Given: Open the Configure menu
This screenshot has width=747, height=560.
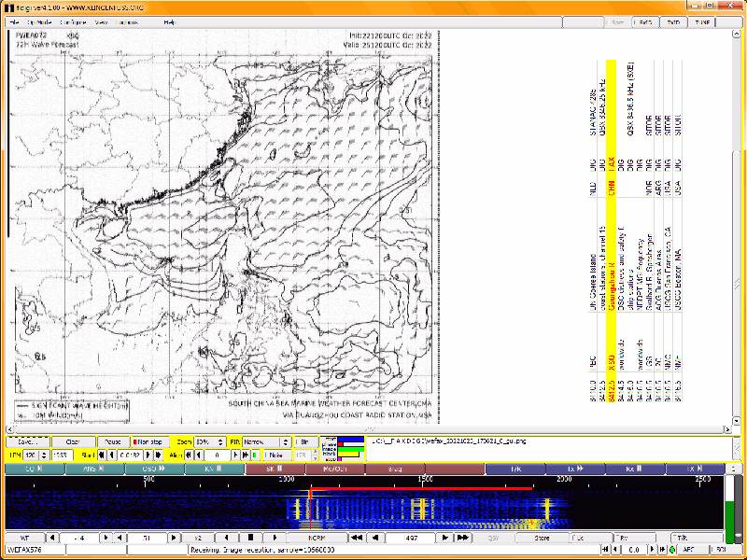Looking at the screenshot, I should [74, 21].
